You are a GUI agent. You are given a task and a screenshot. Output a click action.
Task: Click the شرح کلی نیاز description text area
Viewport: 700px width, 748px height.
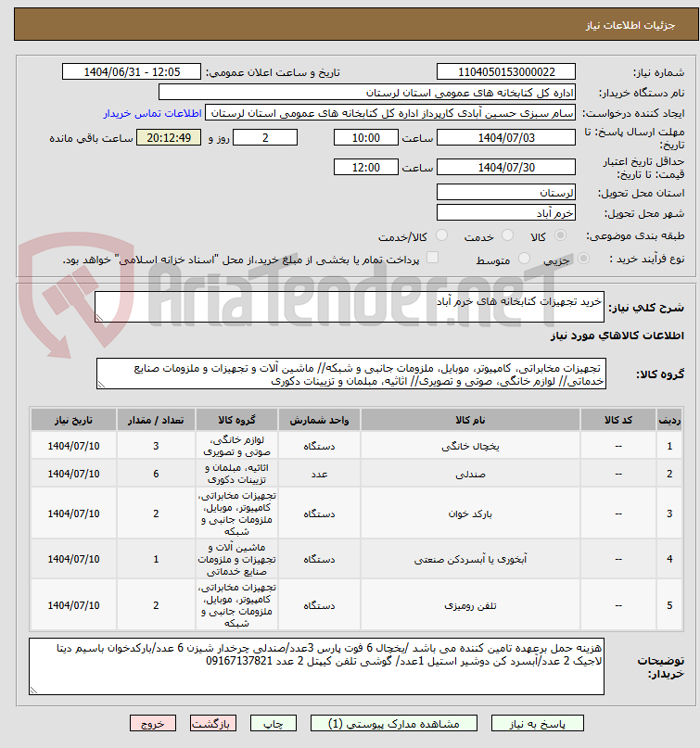[x=350, y=307]
